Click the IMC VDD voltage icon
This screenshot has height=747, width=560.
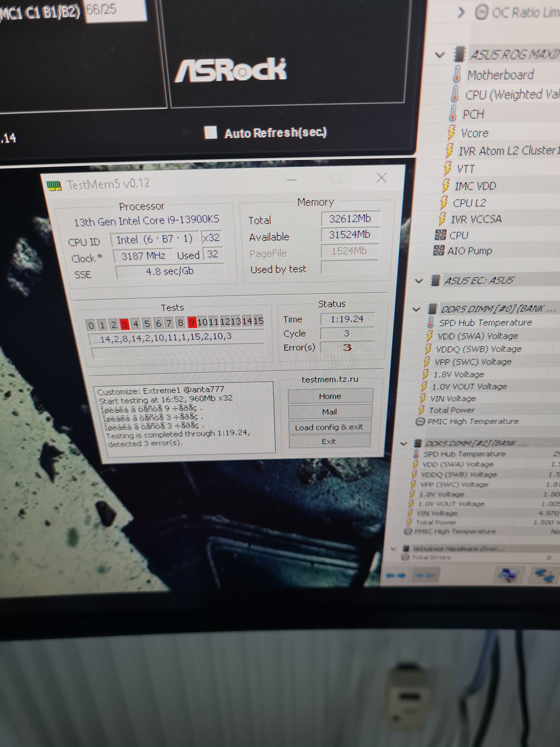point(446,186)
